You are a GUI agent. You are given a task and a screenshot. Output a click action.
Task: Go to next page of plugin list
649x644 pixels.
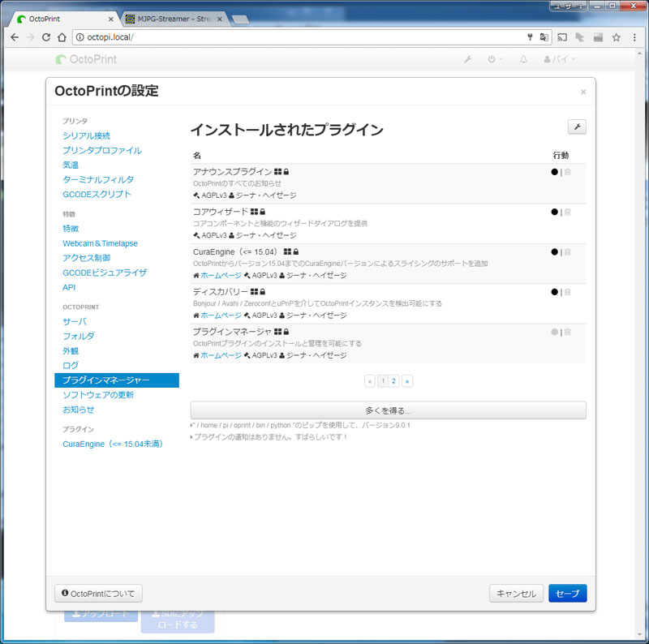[407, 381]
